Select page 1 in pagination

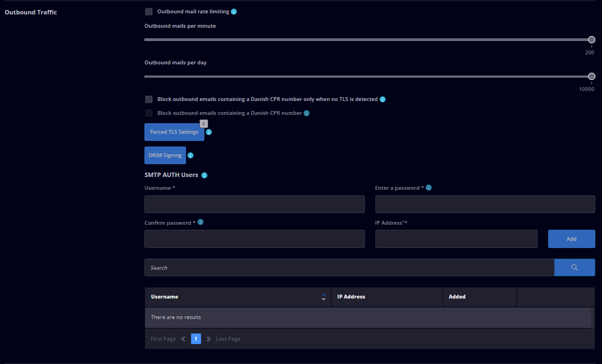[196, 338]
